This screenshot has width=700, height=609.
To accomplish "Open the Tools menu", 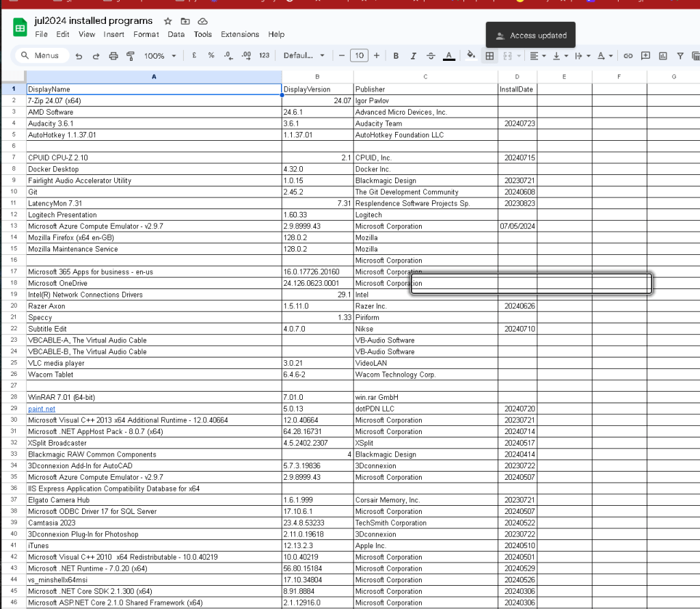I will click(202, 34).
